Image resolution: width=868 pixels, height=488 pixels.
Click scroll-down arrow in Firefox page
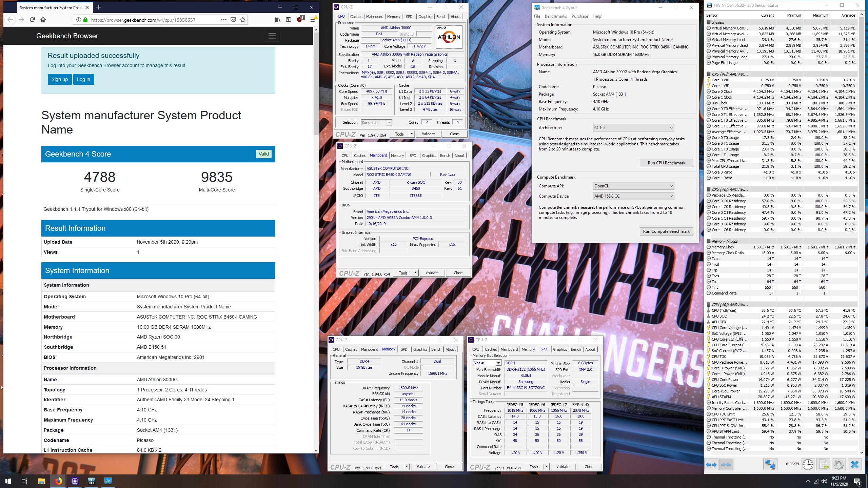coord(316,450)
